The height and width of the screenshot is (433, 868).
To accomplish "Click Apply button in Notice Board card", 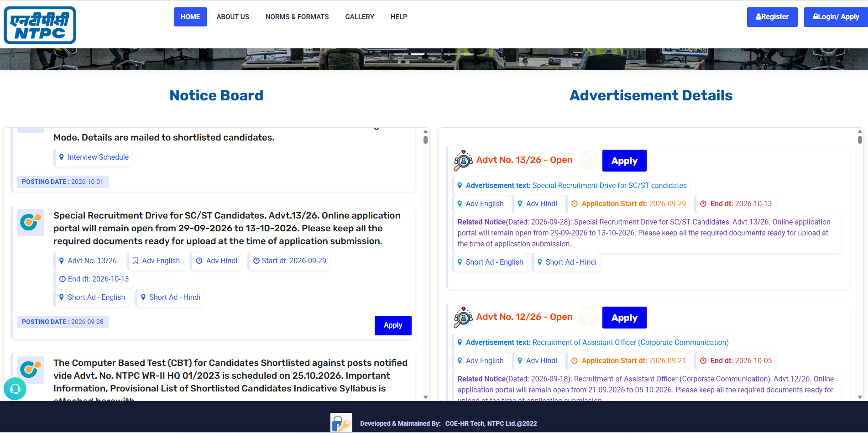I will [x=393, y=325].
